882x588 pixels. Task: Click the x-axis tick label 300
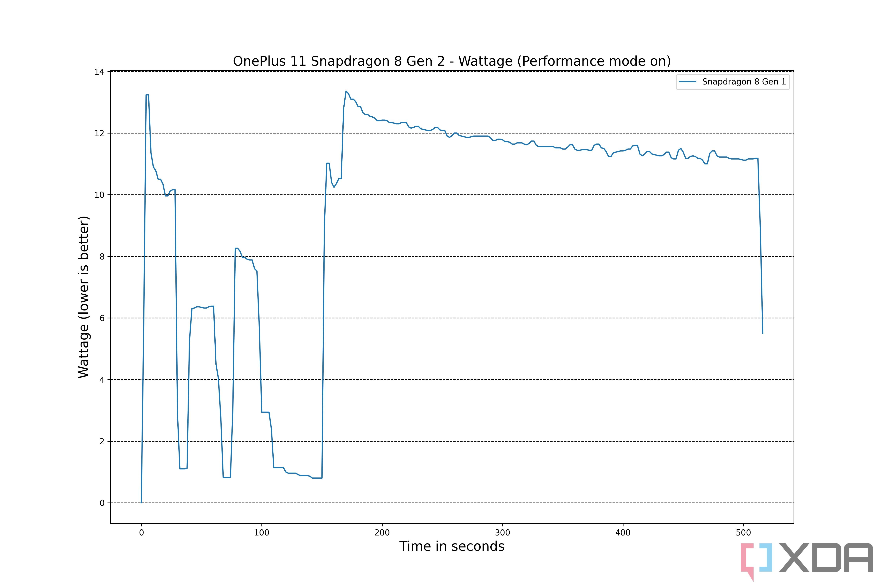click(x=503, y=533)
